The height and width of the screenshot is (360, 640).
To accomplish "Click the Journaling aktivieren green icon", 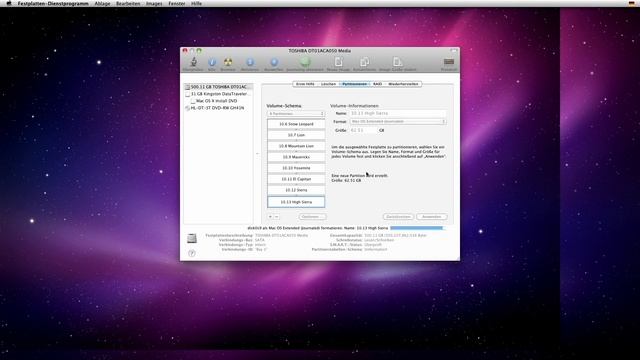I will click(305, 62).
